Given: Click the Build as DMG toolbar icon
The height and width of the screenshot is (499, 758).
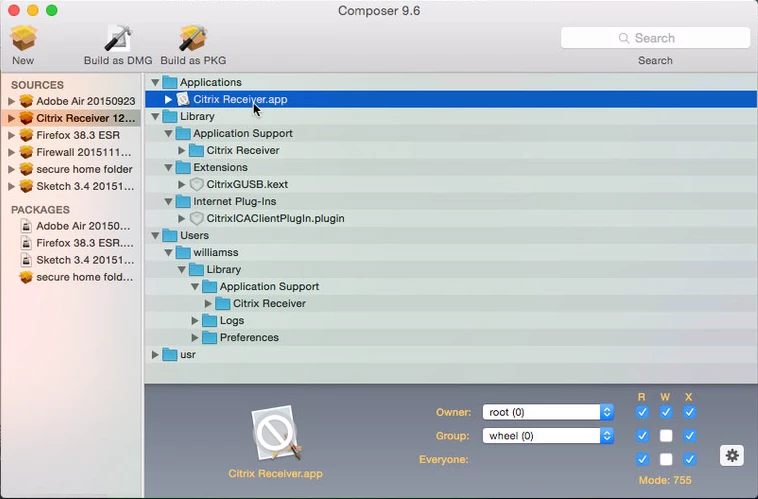Looking at the screenshot, I should [118, 38].
